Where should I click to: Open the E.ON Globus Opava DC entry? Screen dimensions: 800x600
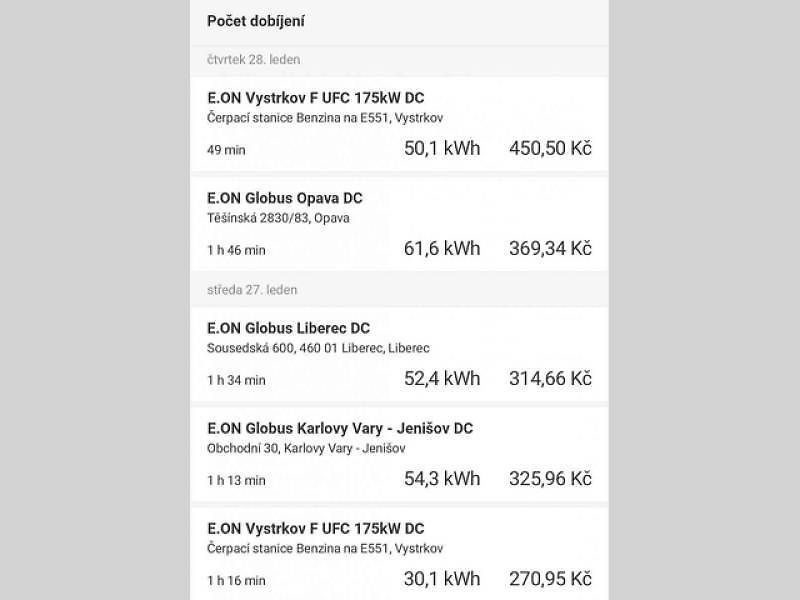(399, 224)
